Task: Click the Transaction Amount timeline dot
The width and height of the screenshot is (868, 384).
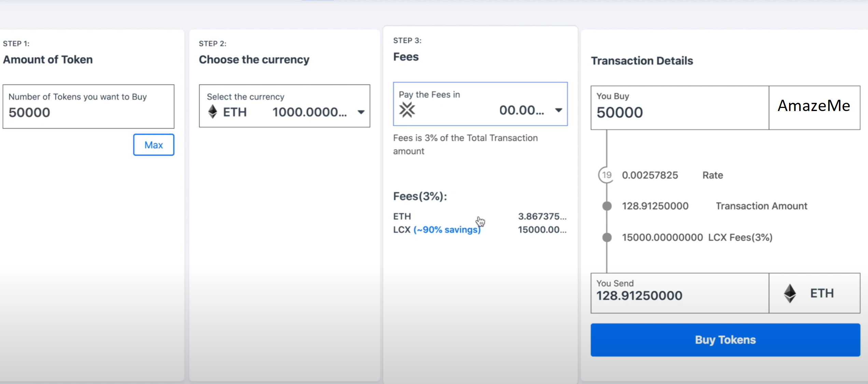Action: pos(607,206)
